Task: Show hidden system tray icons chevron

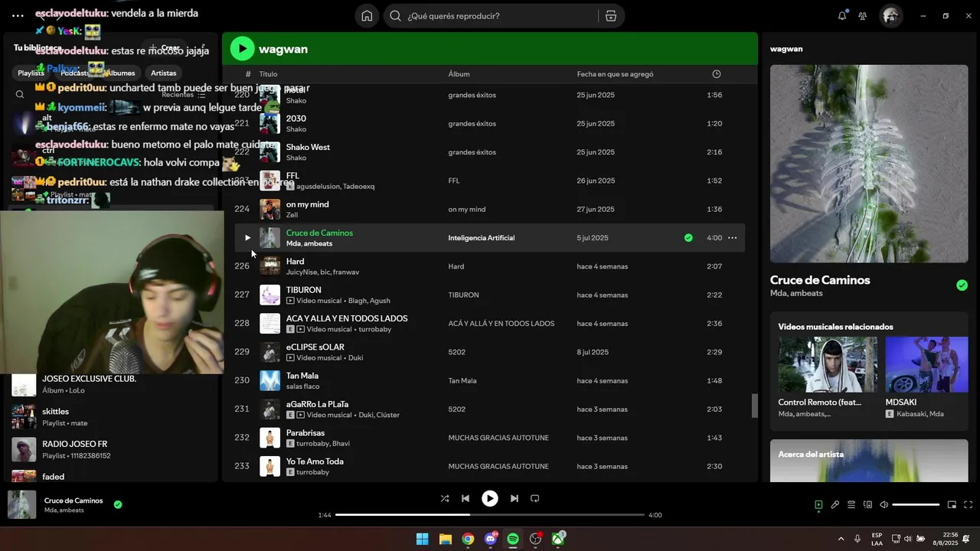Action: click(x=841, y=539)
